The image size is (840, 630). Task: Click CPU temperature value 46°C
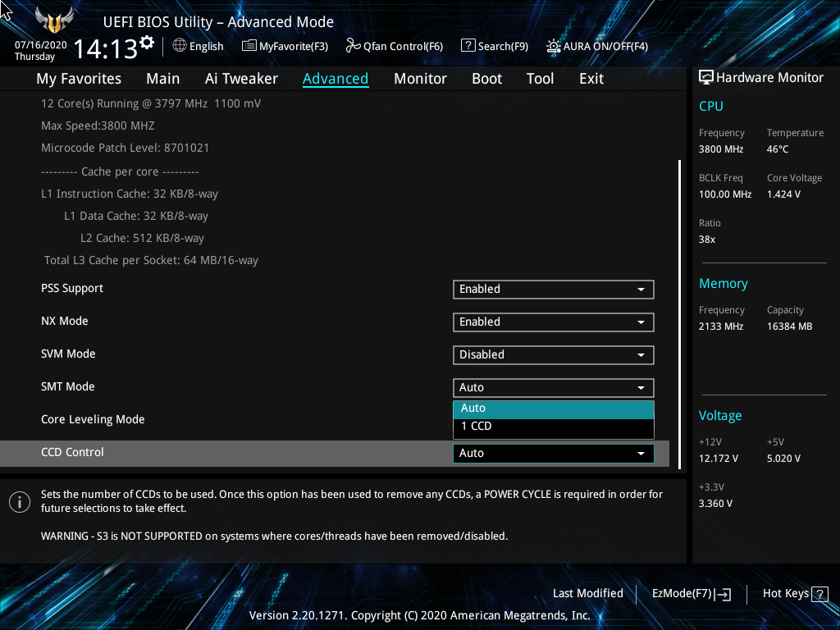click(x=778, y=149)
